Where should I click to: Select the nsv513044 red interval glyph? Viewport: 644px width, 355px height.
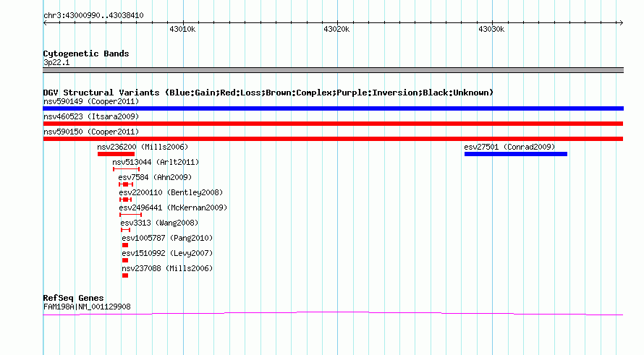(x=126, y=169)
